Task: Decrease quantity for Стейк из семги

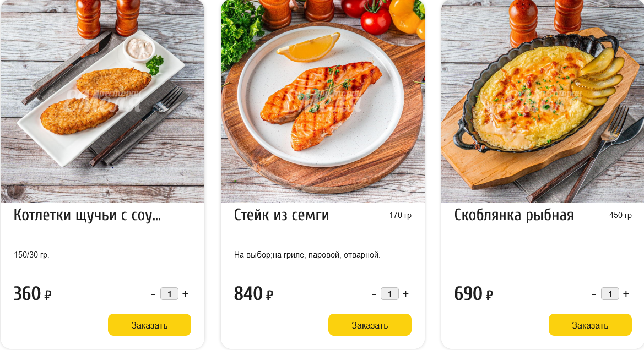Action: (374, 294)
